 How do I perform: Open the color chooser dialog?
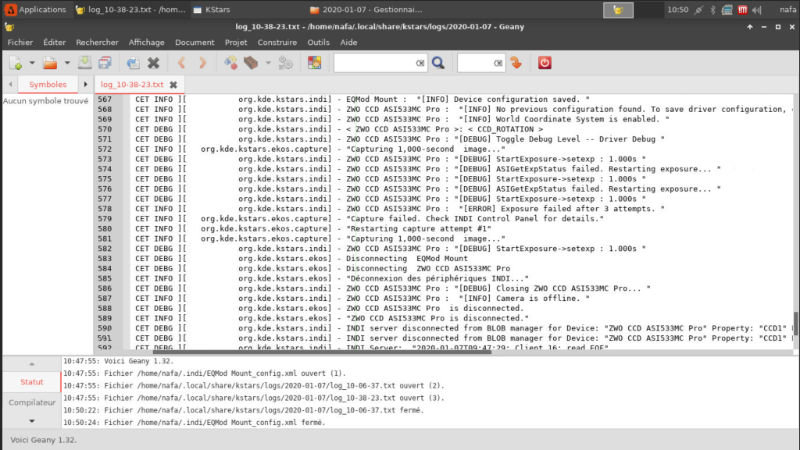pyautogui.click(x=314, y=63)
